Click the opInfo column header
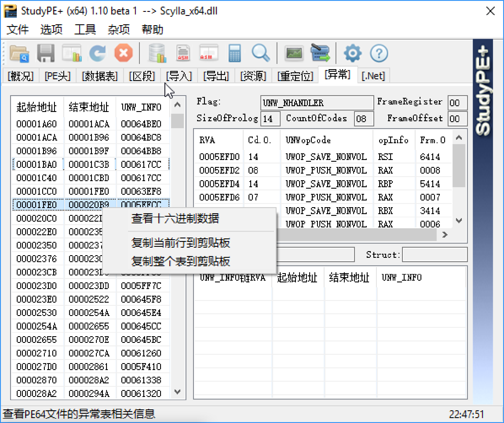This screenshot has width=504, height=423. click(x=394, y=140)
